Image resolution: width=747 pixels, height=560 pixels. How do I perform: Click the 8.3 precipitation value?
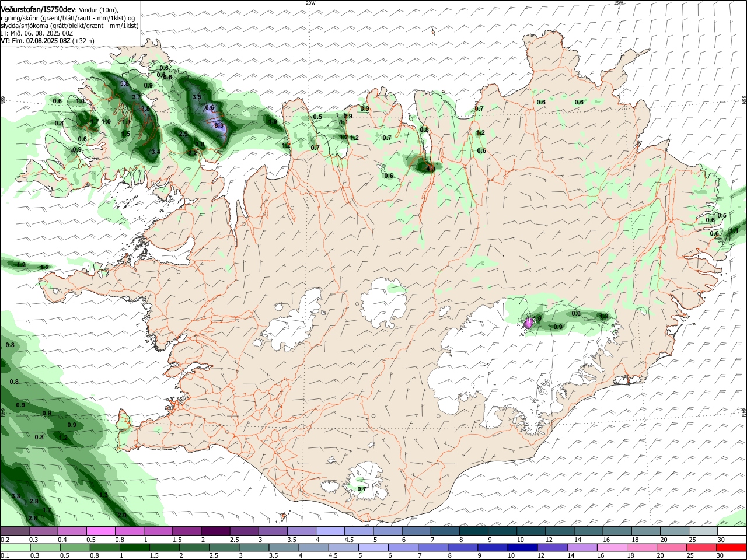tap(219, 125)
